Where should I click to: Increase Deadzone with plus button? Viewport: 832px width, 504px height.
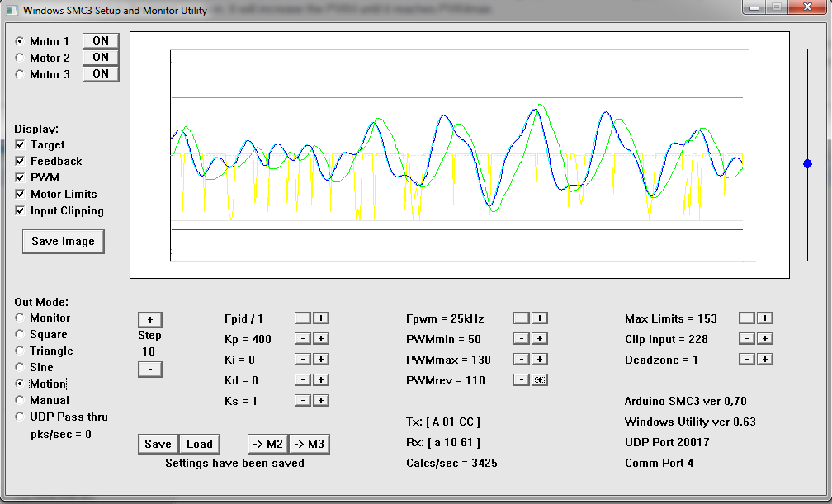[x=764, y=360]
